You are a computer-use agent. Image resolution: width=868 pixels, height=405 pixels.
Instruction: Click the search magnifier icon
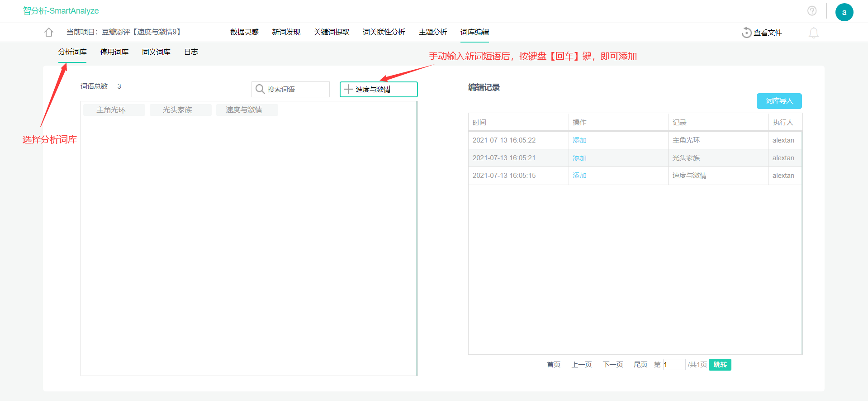(x=260, y=89)
